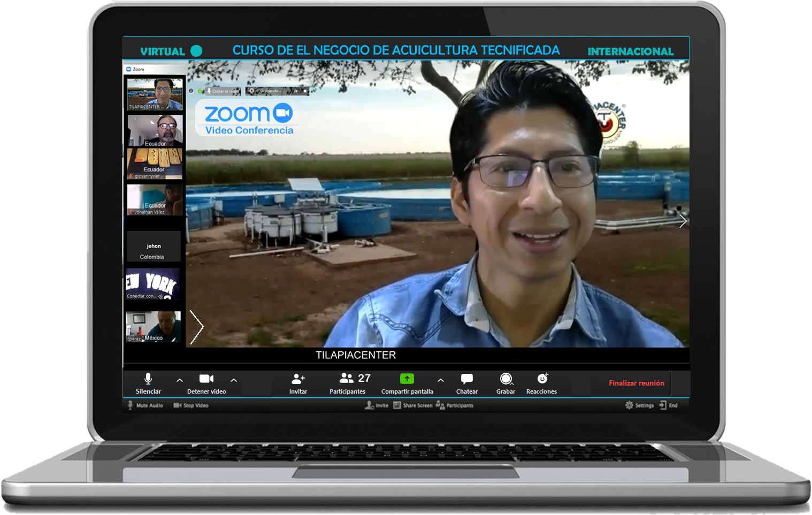Mute audio with the Silenciar microphone icon

pos(148,379)
